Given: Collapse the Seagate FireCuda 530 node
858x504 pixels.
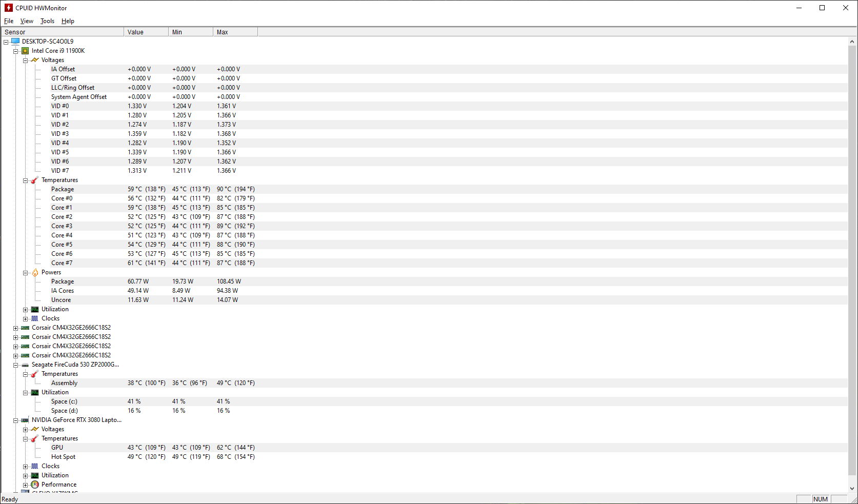Looking at the screenshot, I should click(16, 365).
